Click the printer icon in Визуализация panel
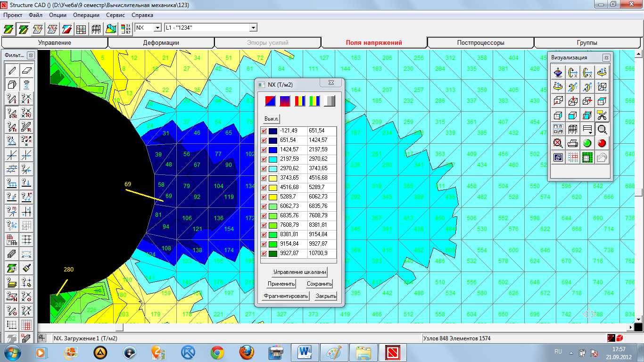The height and width of the screenshot is (362, 644). [573, 143]
